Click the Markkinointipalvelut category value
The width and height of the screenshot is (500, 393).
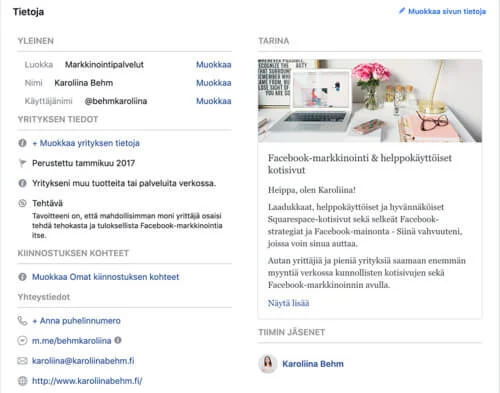[x=104, y=65]
